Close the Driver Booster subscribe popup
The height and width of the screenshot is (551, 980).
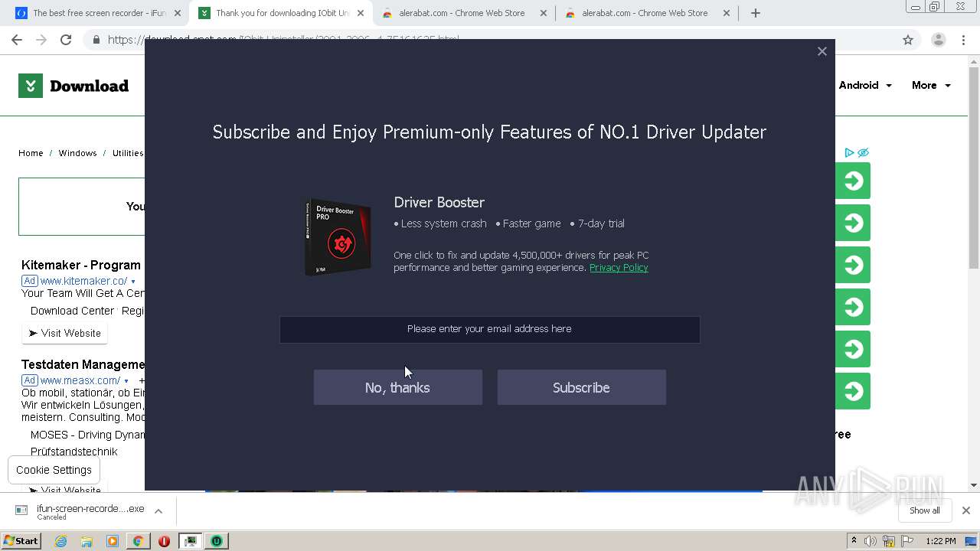coord(822,51)
